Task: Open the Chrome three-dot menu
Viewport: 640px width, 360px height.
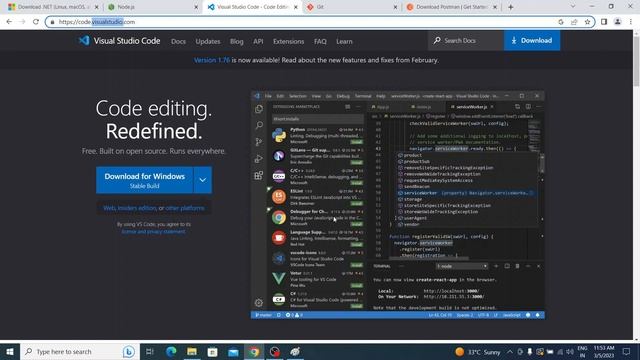Action: click(631, 22)
